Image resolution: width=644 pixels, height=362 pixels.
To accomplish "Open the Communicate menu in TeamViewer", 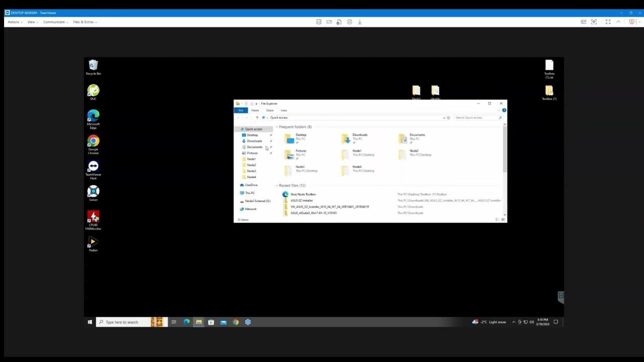I will point(55,22).
